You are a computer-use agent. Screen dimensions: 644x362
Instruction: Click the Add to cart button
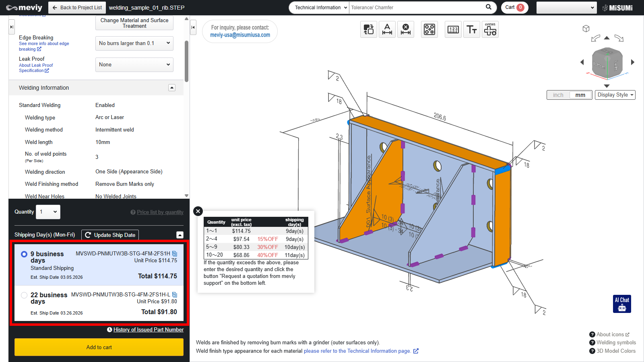tap(99, 347)
